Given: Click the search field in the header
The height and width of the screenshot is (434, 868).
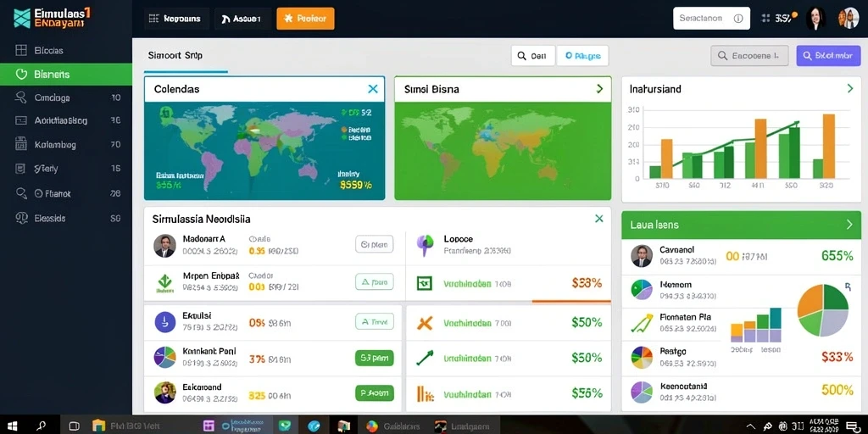Looking at the screenshot, I should 711,19.
